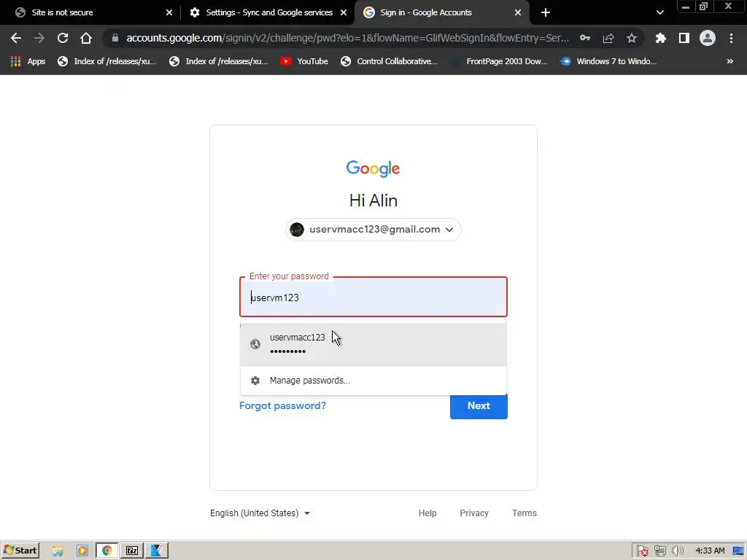747x560 pixels.
Task: Click the Chrome taskbar icon
Action: (x=107, y=551)
